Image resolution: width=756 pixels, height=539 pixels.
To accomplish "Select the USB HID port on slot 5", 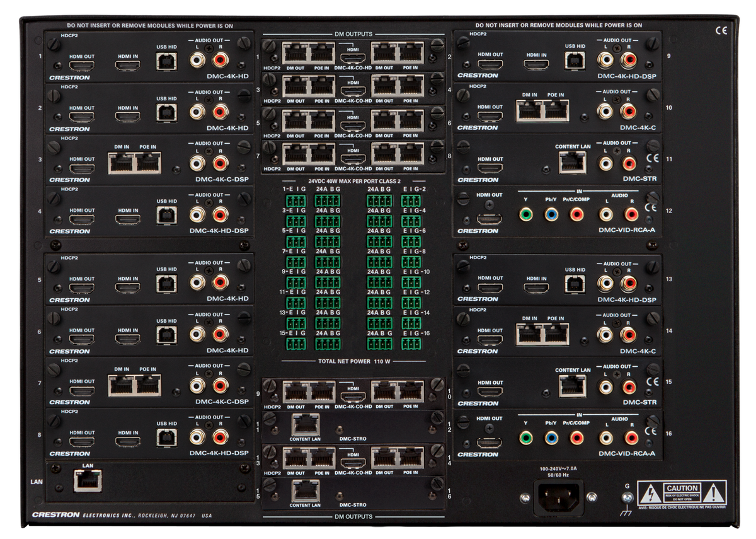I will click(167, 283).
